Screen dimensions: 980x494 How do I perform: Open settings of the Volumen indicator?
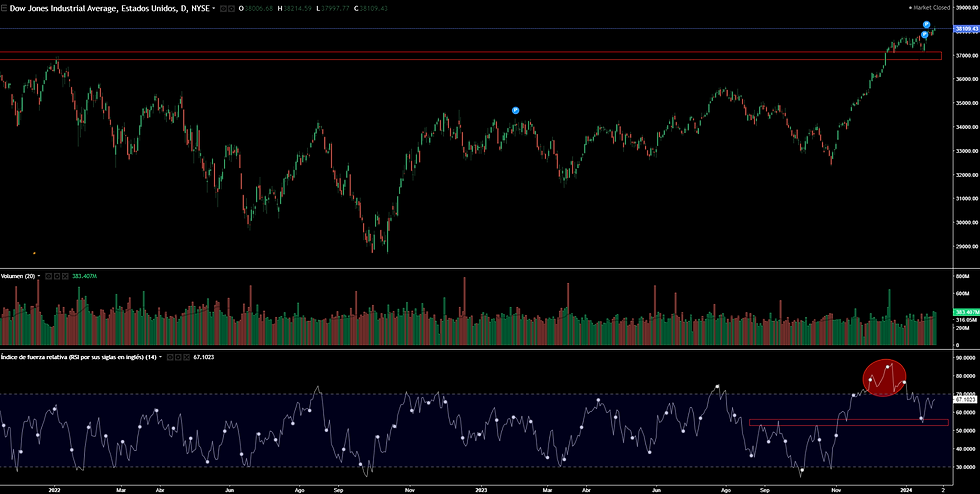coord(57,276)
